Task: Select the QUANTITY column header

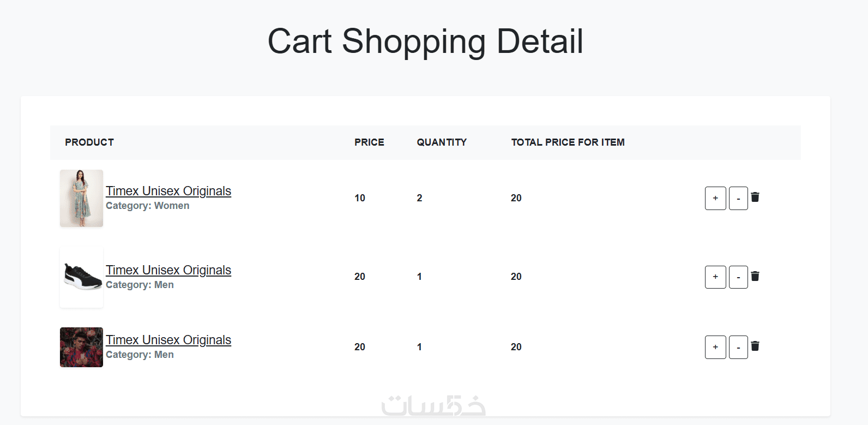Action: click(x=442, y=142)
